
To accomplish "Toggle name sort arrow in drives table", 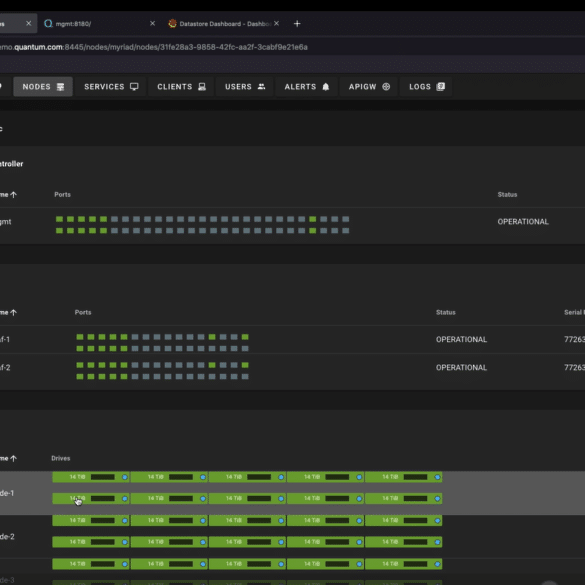I will (13, 459).
